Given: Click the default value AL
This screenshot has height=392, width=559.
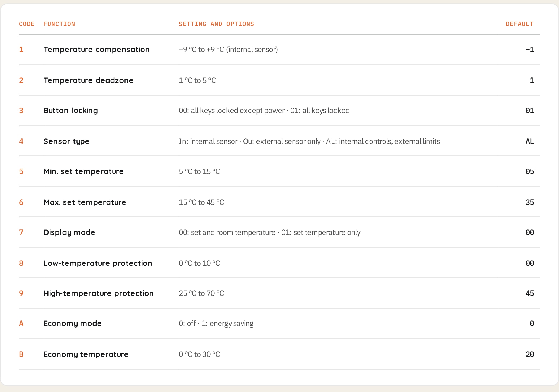Looking at the screenshot, I should click(x=530, y=141).
